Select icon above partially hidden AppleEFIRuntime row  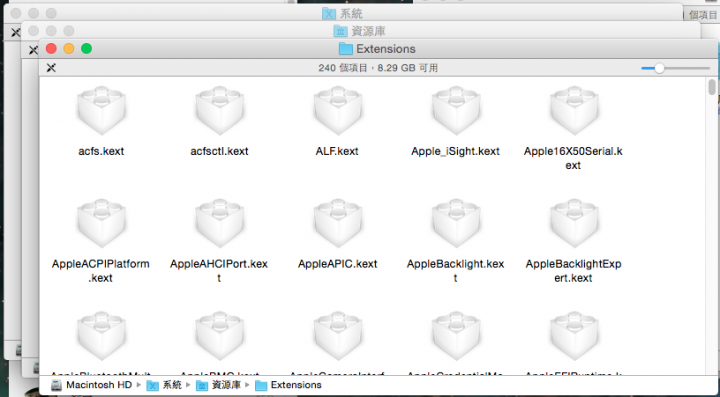click(x=574, y=336)
